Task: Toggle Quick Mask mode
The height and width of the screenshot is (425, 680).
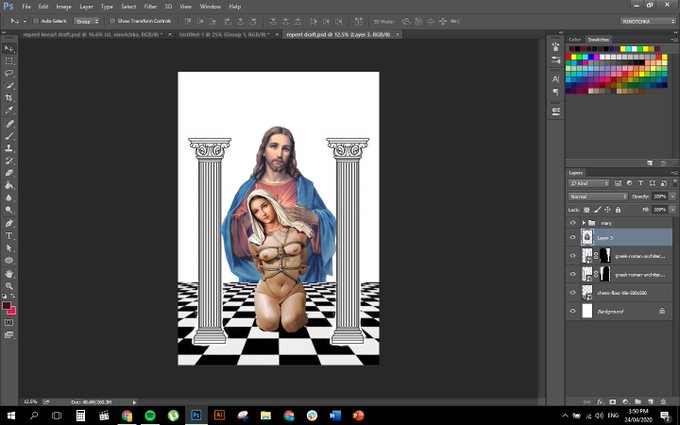Action: (x=9, y=323)
